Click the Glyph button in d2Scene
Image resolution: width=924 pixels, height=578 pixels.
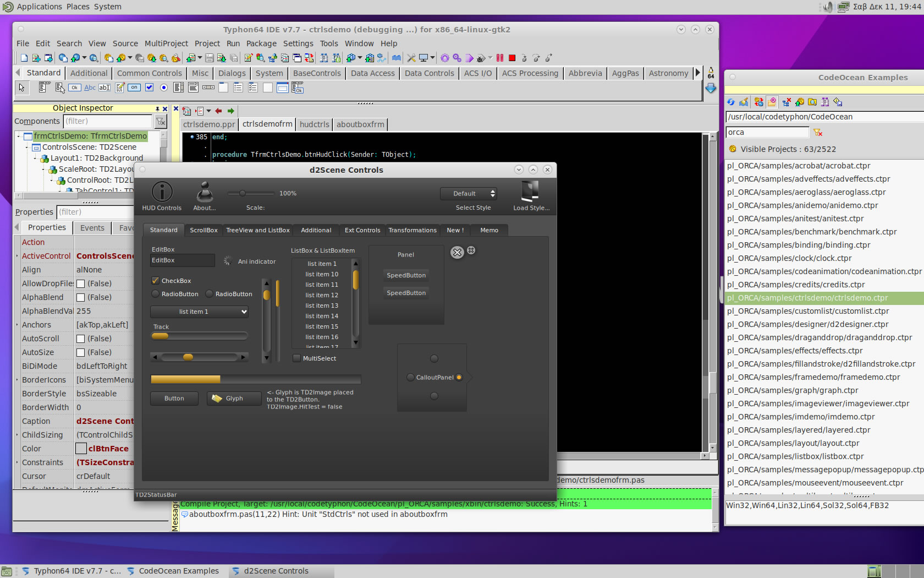[234, 399]
